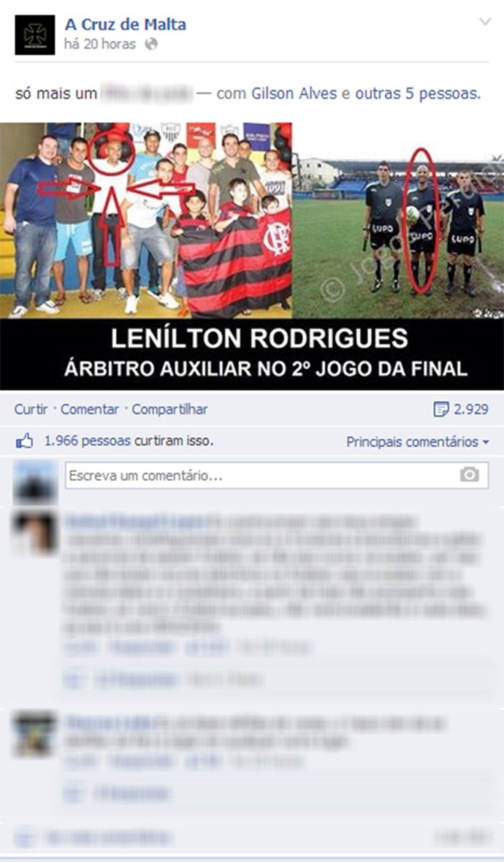Viewport: 504px width, 862px height.
Task: Click the thumbs-up likes icon
Action: coord(25,441)
